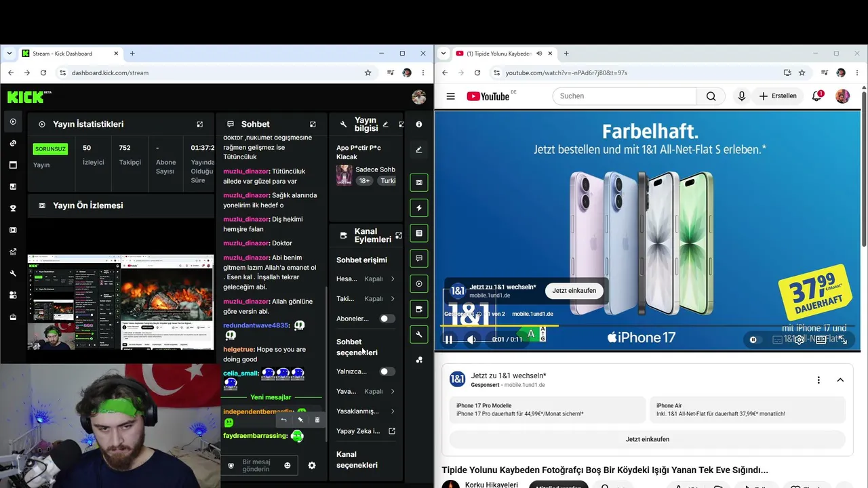This screenshot has height=488, width=868.
Task: Open chat settings gear icon
Action: click(312, 466)
